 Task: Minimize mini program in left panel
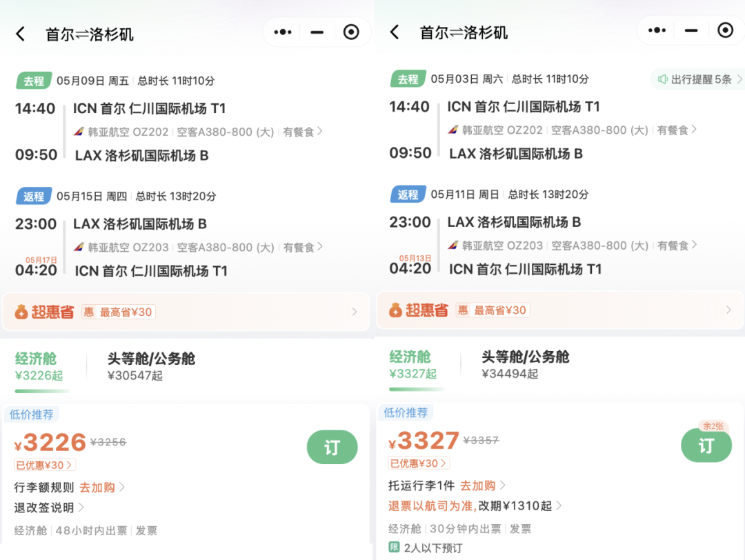point(317,32)
